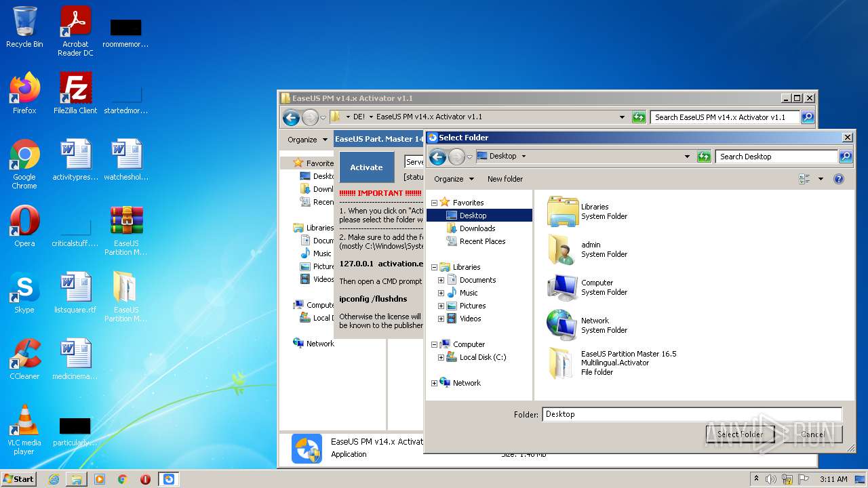The image size is (868, 488).
Task: Open Organize menu in the Explorer window
Action: [x=307, y=140]
